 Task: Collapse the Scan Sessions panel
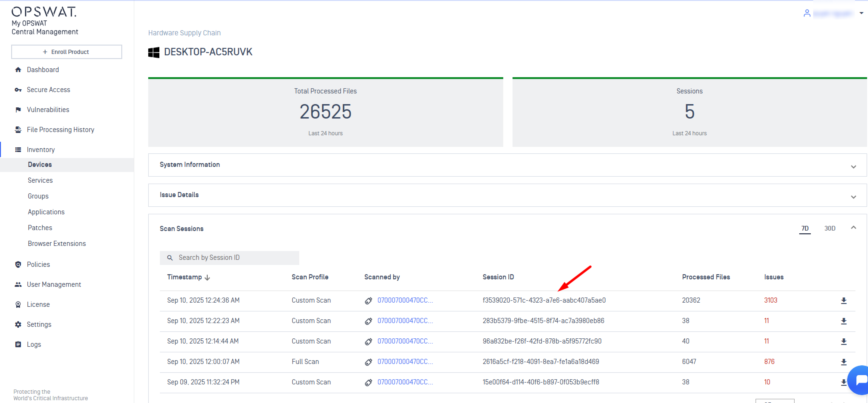pyautogui.click(x=853, y=228)
